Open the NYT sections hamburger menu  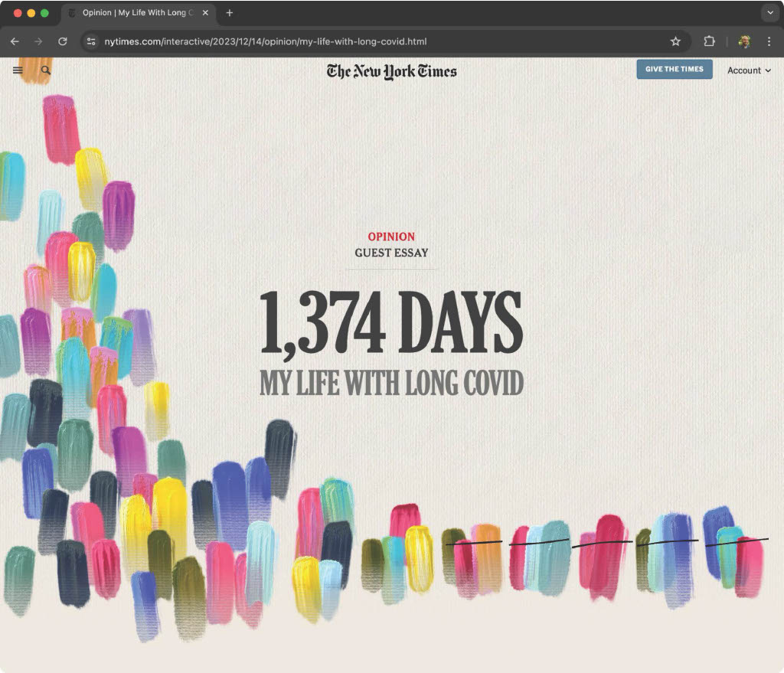click(18, 70)
